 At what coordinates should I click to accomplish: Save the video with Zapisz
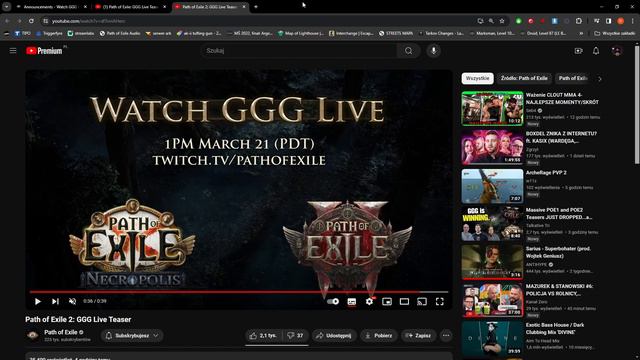pyautogui.click(x=418, y=336)
